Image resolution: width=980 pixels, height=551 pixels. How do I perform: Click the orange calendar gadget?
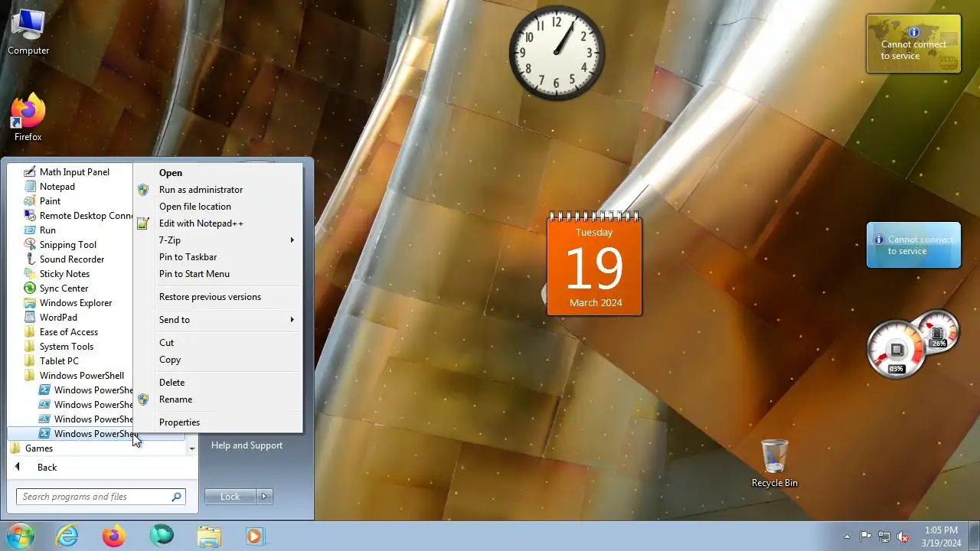[595, 263]
